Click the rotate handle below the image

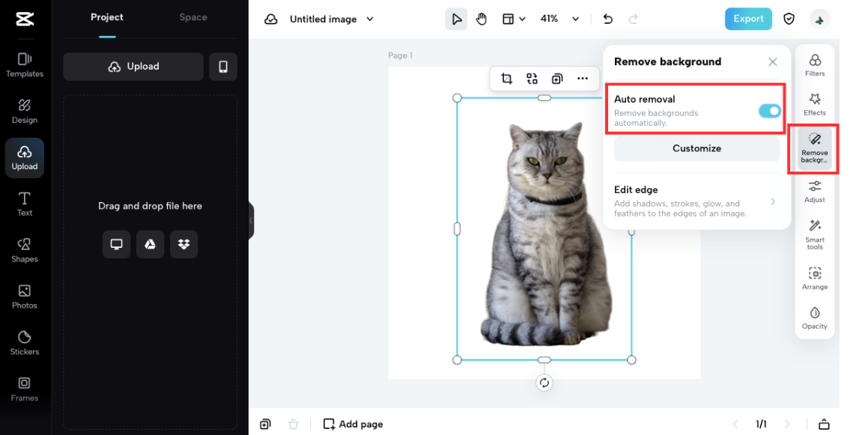(544, 383)
